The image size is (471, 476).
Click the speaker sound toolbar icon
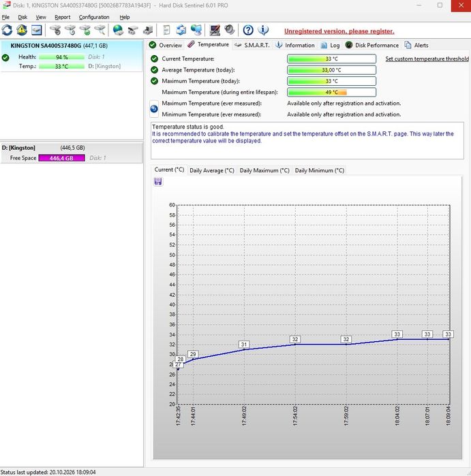tap(230, 30)
